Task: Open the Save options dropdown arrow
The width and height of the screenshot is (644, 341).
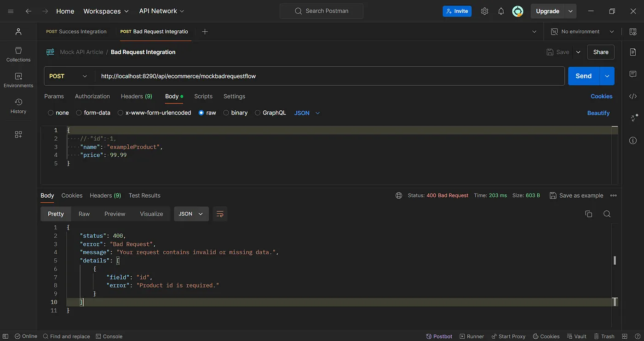Action: tap(578, 52)
